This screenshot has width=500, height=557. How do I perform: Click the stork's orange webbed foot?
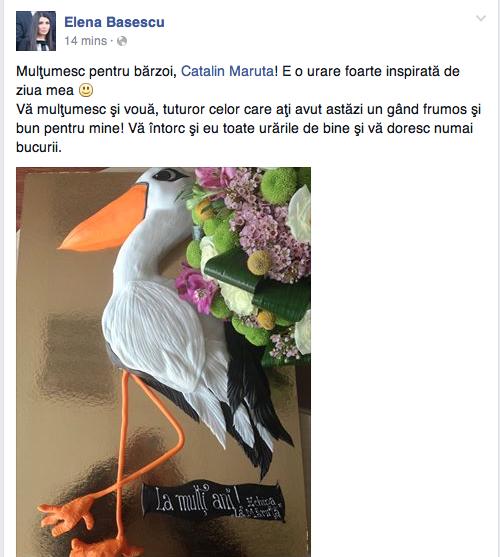click(67, 515)
